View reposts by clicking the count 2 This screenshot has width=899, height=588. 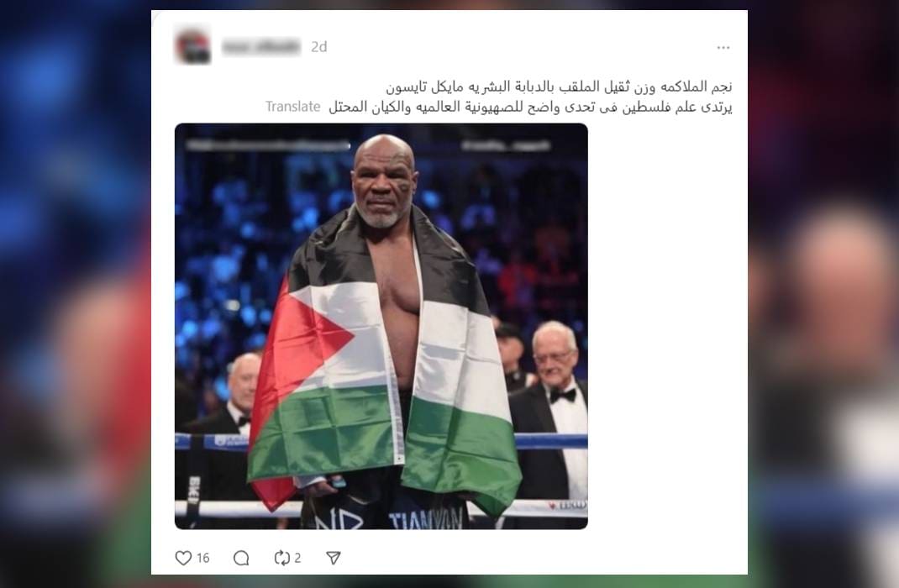(x=297, y=558)
